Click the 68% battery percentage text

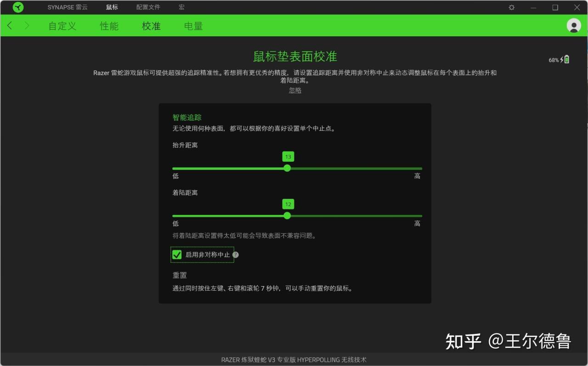[x=554, y=60]
